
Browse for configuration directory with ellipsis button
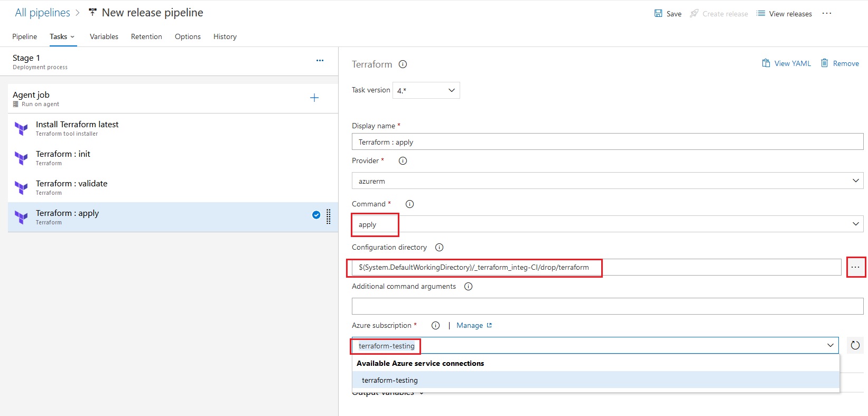pos(855,267)
